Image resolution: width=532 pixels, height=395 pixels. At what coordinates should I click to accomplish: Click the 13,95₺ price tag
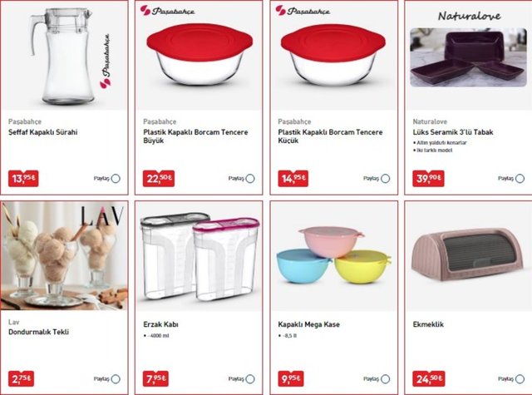23,179
